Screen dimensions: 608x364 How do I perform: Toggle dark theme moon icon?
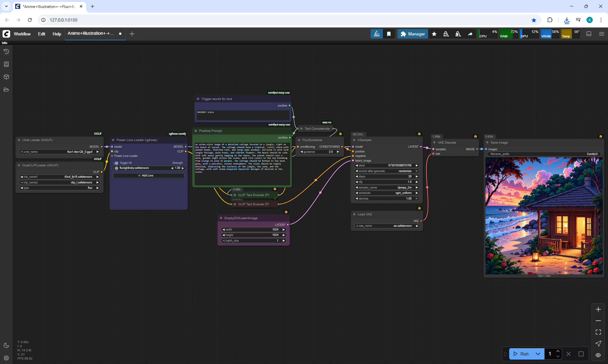coord(6,345)
